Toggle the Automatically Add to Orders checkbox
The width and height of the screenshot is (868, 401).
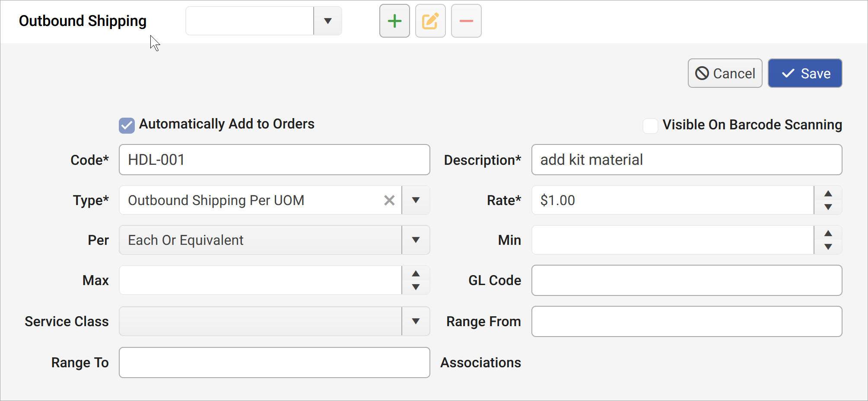point(126,125)
